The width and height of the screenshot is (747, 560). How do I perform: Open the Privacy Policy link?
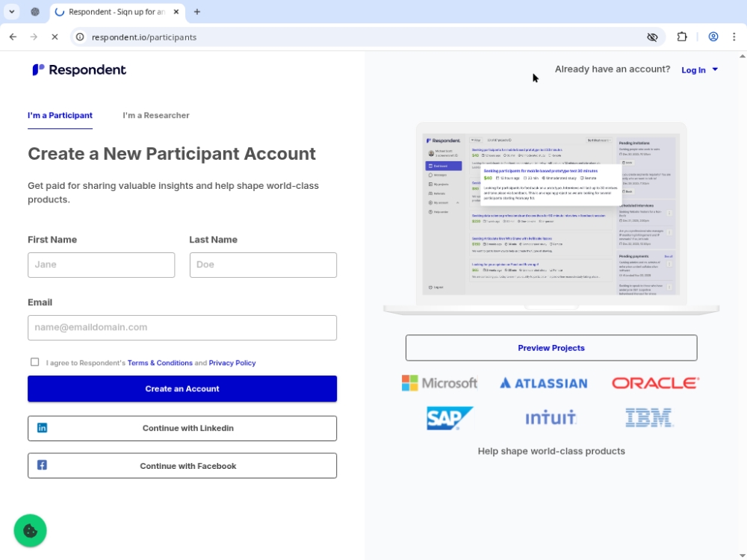(232, 363)
